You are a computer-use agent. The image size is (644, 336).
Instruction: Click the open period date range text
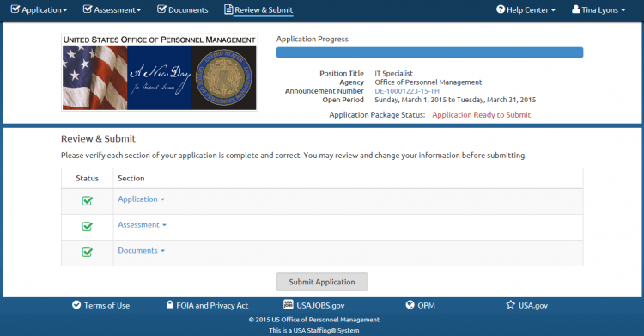[455, 100]
